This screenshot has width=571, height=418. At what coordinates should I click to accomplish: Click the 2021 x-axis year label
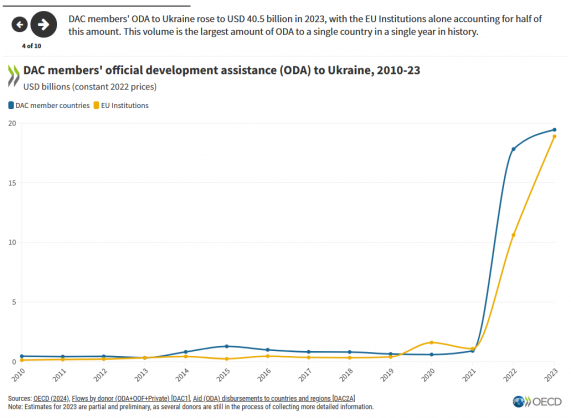[469, 375]
